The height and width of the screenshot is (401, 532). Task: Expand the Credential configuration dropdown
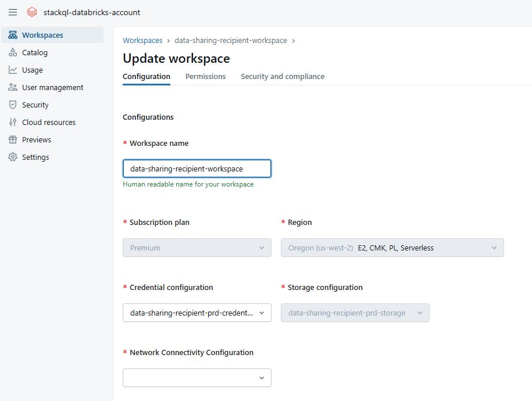tap(197, 313)
